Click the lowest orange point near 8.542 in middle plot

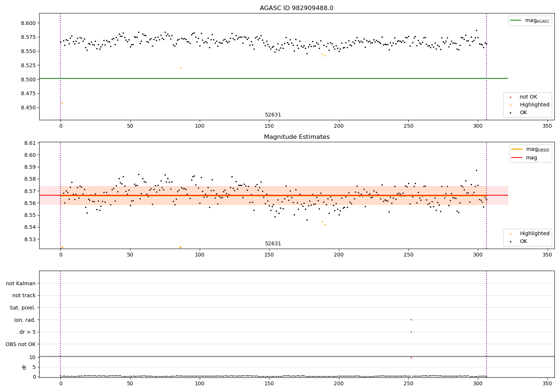325,225
